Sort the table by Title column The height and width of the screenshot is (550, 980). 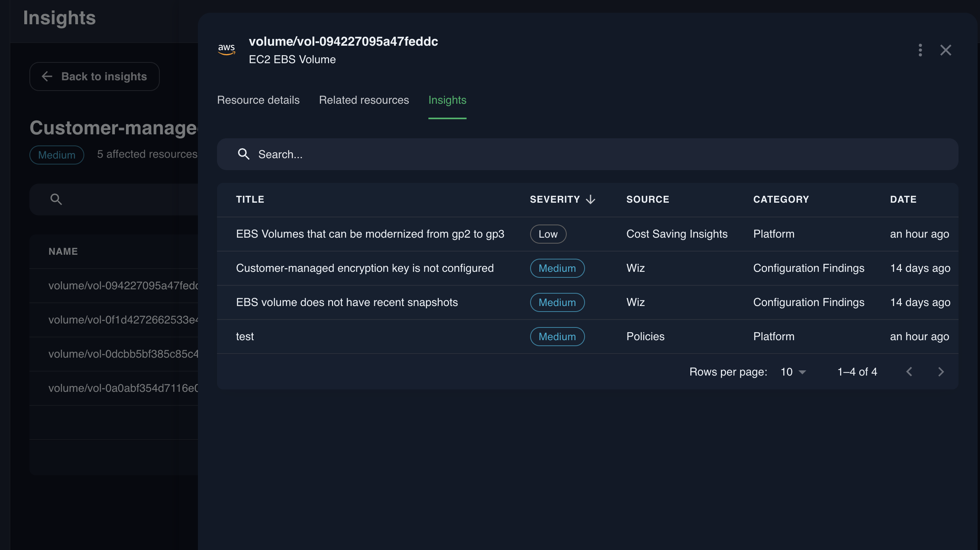coord(250,199)
